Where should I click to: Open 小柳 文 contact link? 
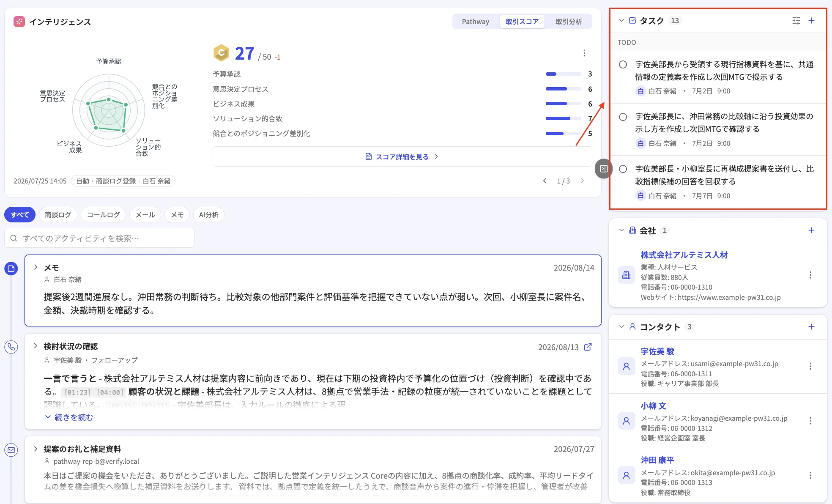653,406
